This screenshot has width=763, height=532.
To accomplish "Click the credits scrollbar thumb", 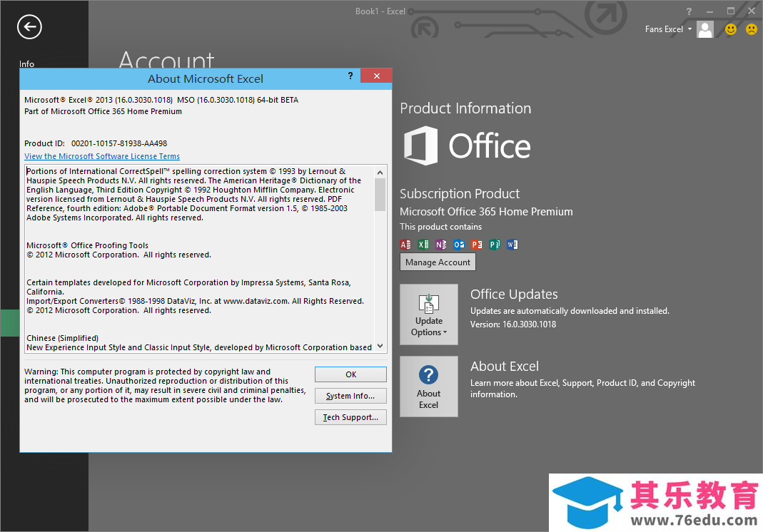I will pyautogui.click(x=380, y=195).
